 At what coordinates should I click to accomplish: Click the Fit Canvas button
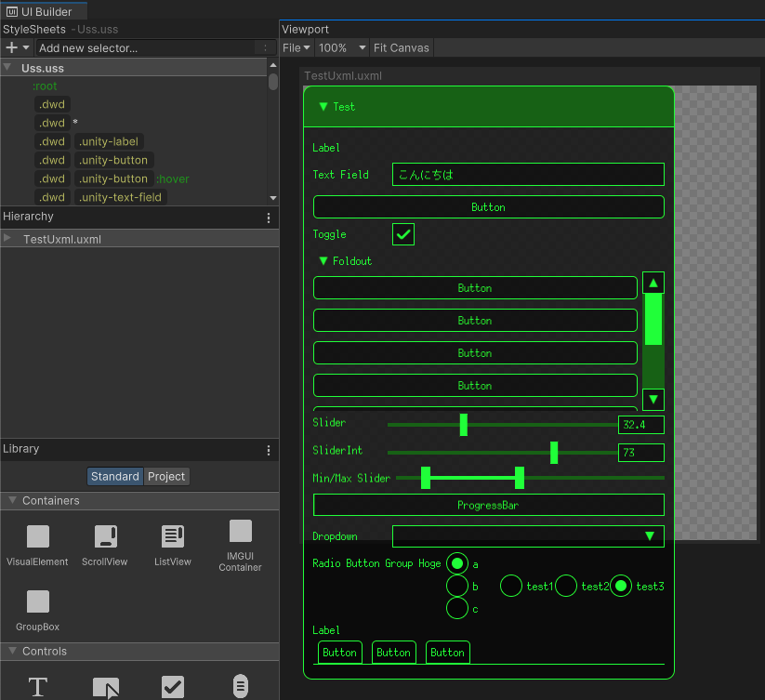[x=401, y=47]
